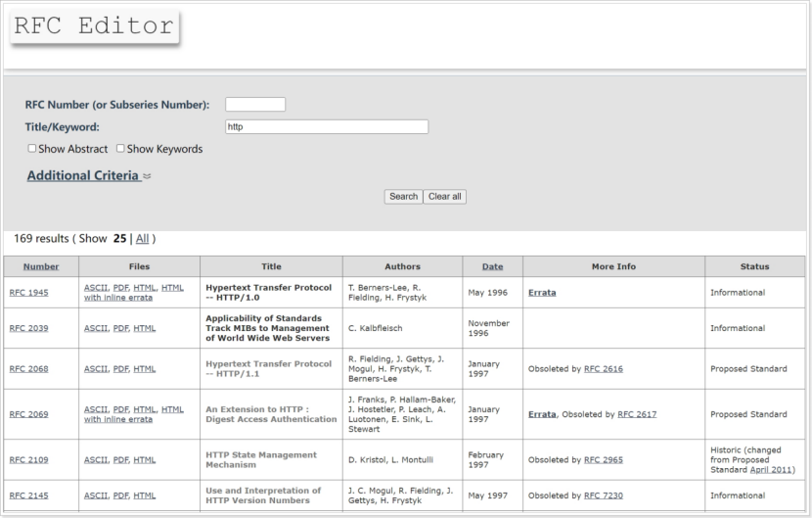The height and width of the screenshot is (519, 812).
Task: Open the RFC 2039 link
Action: coord(29,328)
